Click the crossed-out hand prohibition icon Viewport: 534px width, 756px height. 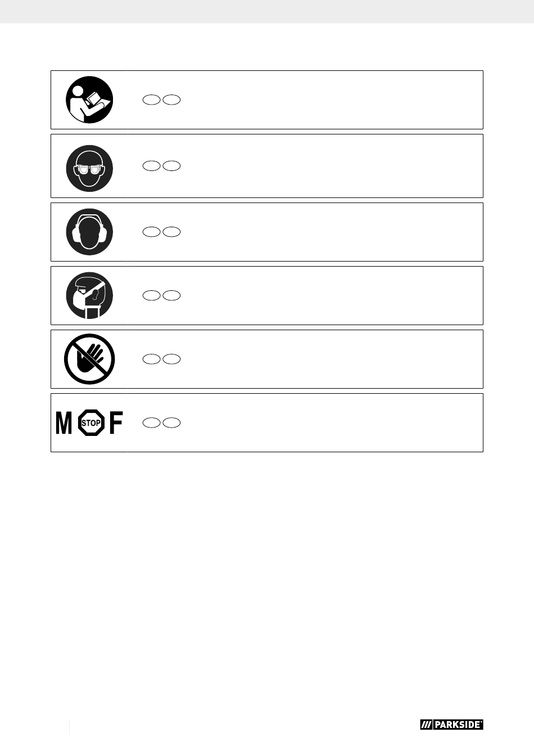pos(89,359)
